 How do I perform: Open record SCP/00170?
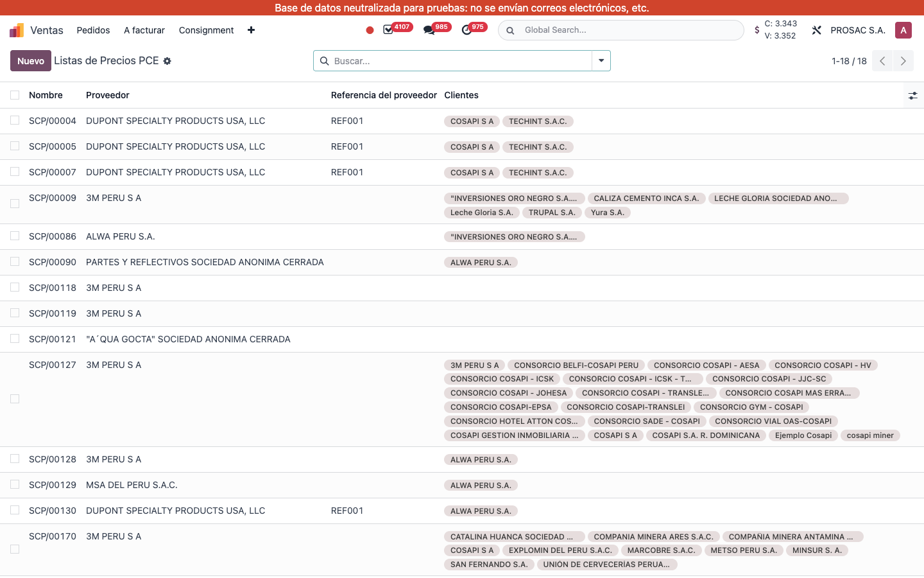(53, 536)
